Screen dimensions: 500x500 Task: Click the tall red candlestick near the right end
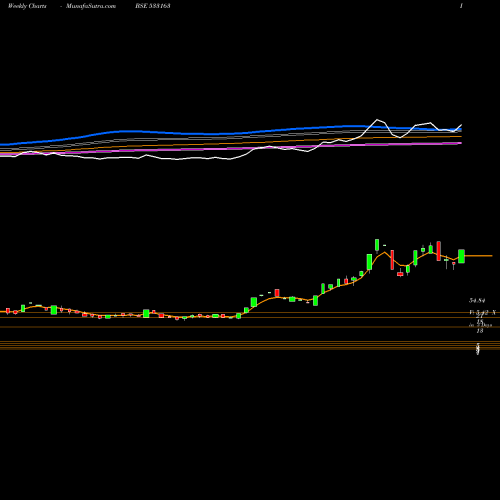point(439,251)
